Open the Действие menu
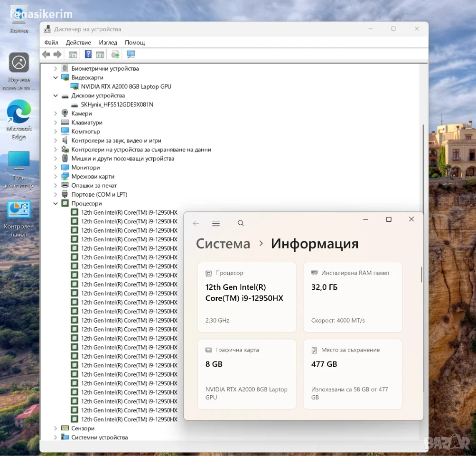Image resolution: width=476 pixels, height=456 pixels. point(78,43)
